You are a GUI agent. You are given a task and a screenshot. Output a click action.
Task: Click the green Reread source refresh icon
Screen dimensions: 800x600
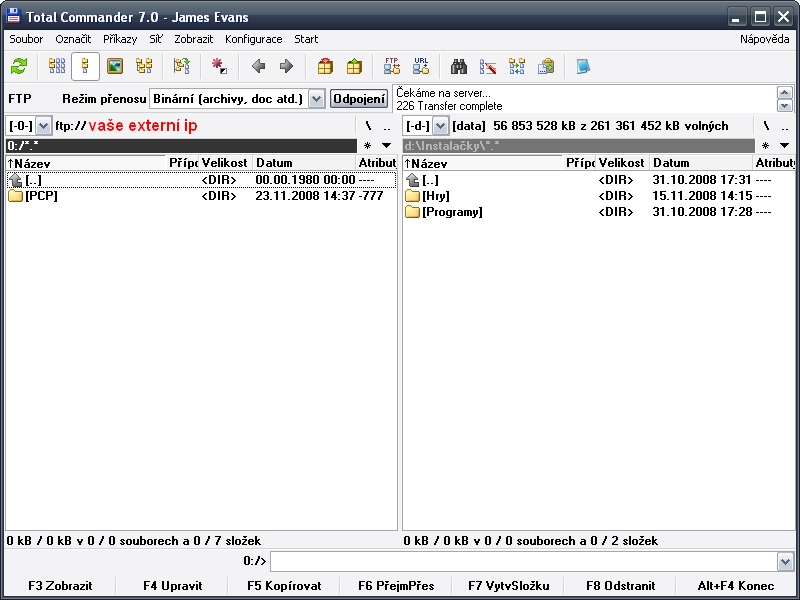point(19,66)
